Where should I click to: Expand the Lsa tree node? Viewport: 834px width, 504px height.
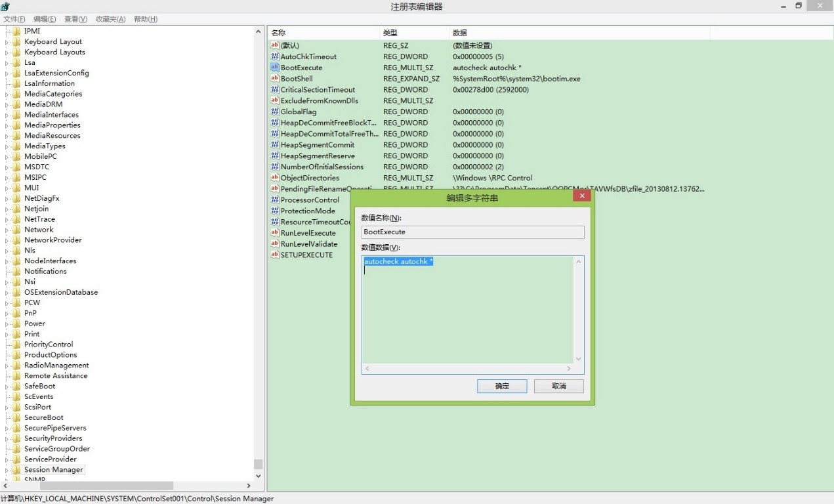7,63
